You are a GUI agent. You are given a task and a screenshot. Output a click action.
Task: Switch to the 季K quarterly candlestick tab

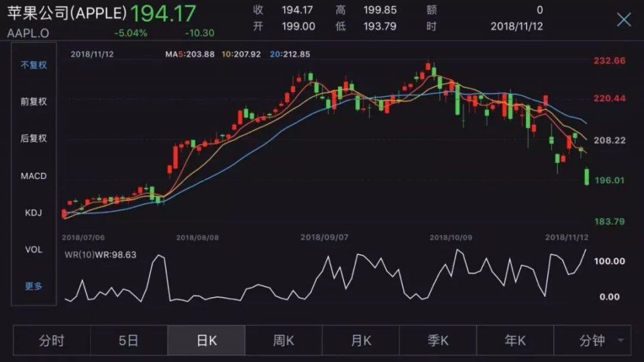click(x=438, y=341)
